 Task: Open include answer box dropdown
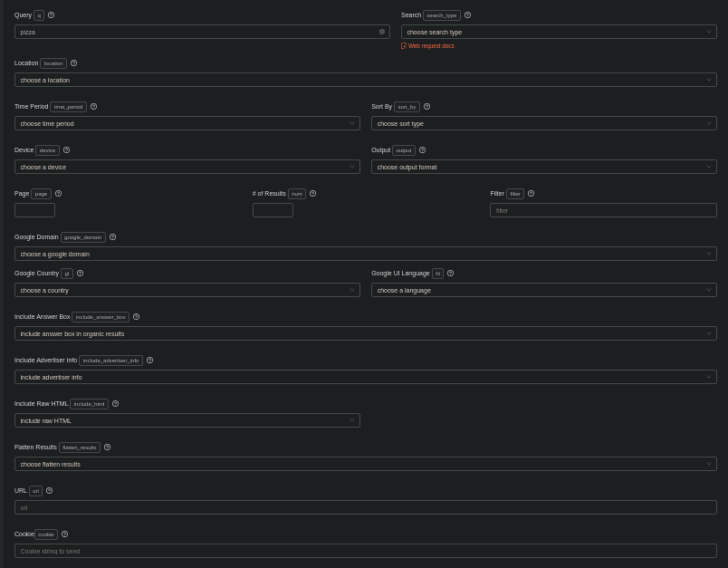pos(365,333)
